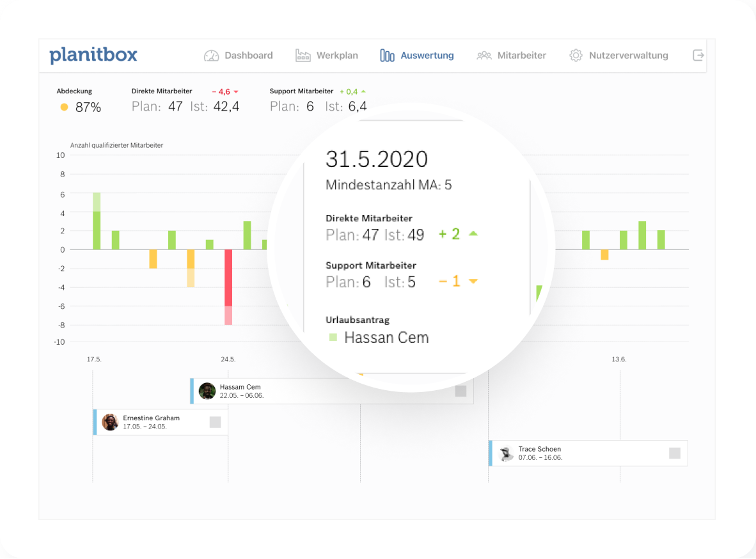Toggle the gray checkbox on Ernestine Graham row
The image size is (756, 559).
[x=215, y=422]
